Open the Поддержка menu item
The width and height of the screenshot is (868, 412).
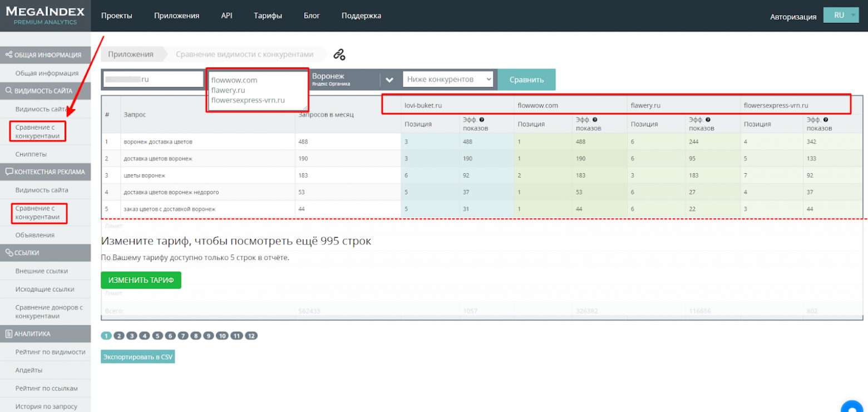click(361, 16)
